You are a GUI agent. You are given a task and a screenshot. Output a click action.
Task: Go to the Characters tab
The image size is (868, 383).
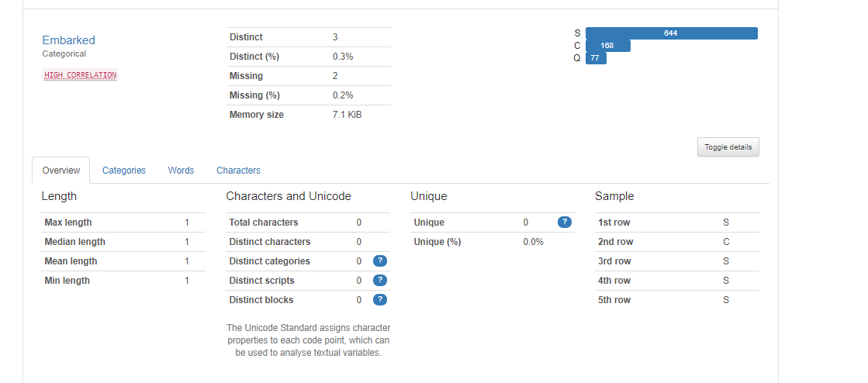click(x=238, y=171)
